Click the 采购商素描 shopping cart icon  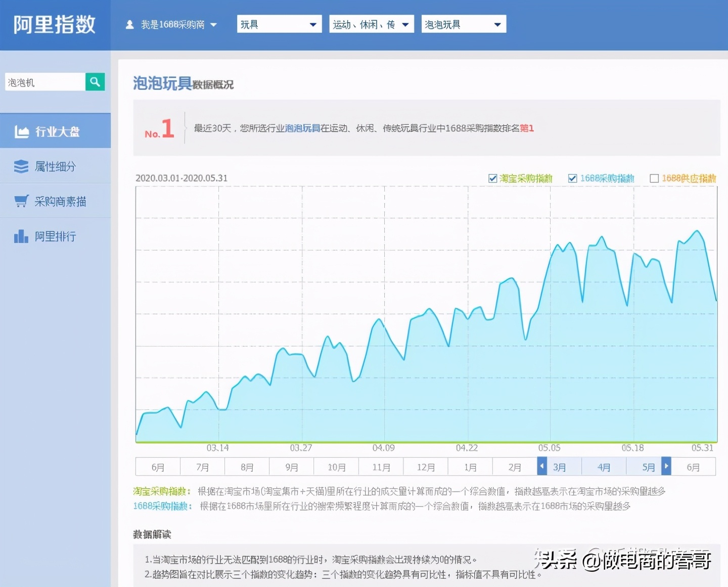coord(21,202)
